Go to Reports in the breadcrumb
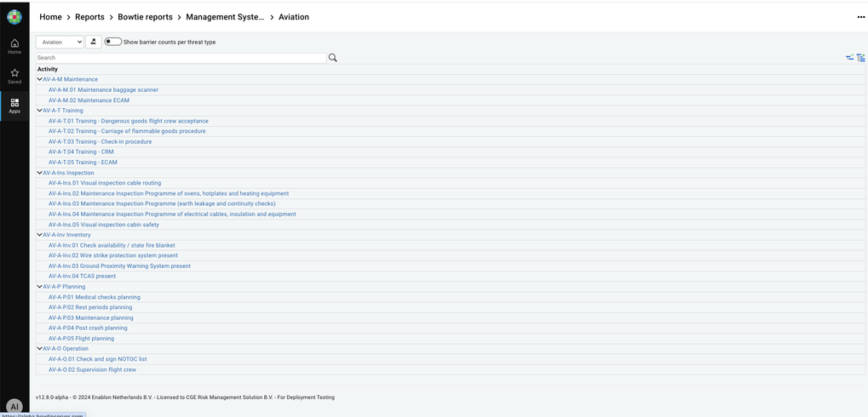This screenshot has width=868, height=417. 89,17
